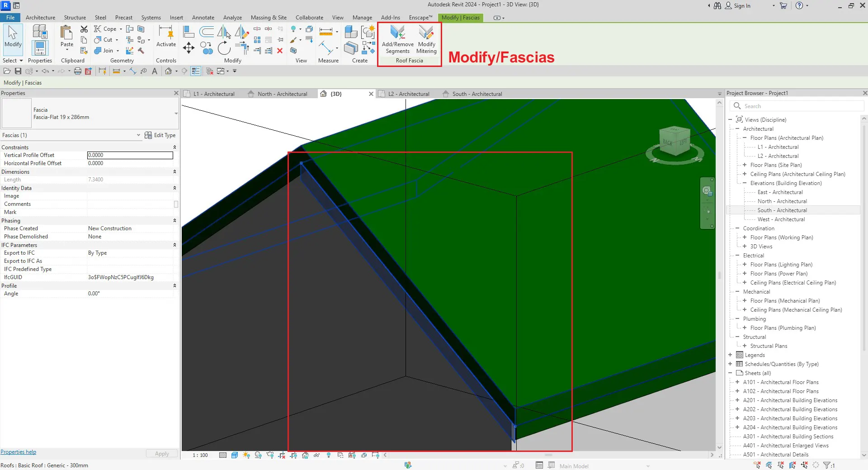
Task: Open the Select panel dropdown
Action: [x=12, y=61]
